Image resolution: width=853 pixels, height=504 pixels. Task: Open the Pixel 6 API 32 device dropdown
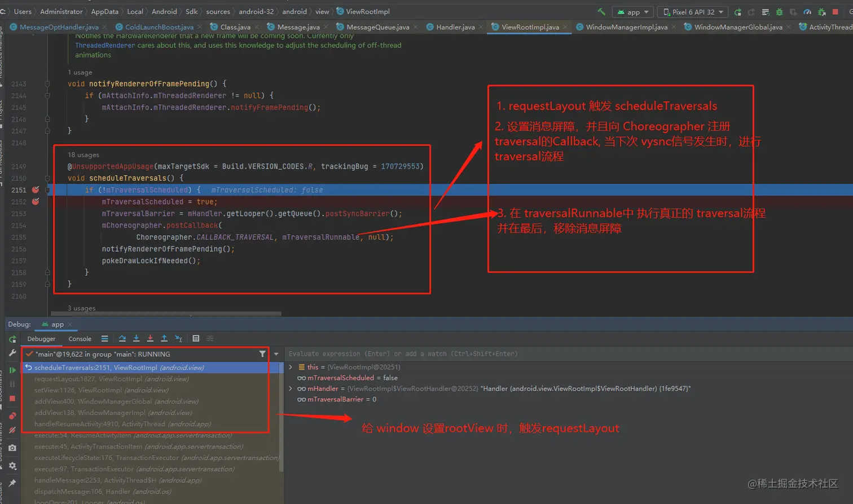click(x=693, y=12)
